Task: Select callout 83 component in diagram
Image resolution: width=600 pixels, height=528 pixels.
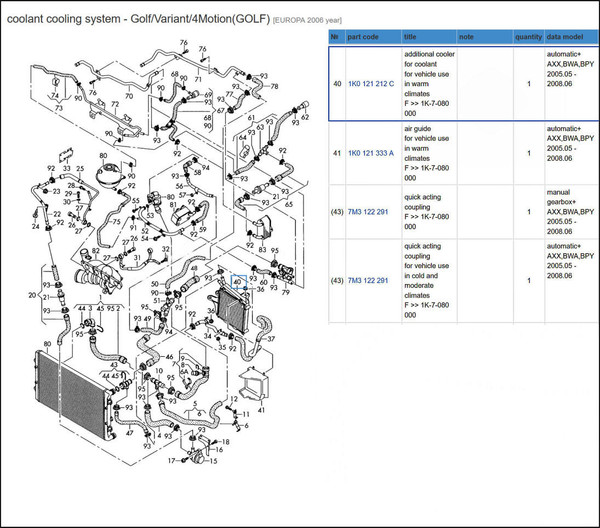Action: click(262, 249)
